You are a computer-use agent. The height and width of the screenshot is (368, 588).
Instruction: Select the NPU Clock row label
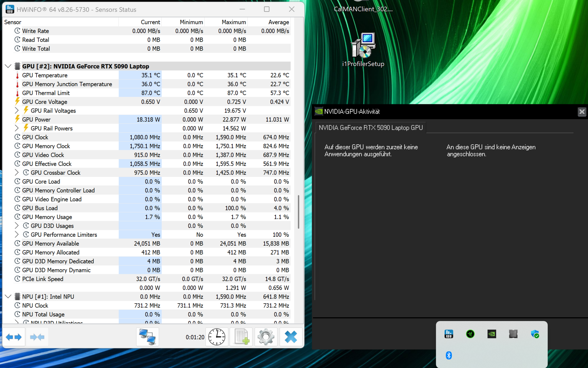coord(35,306)
